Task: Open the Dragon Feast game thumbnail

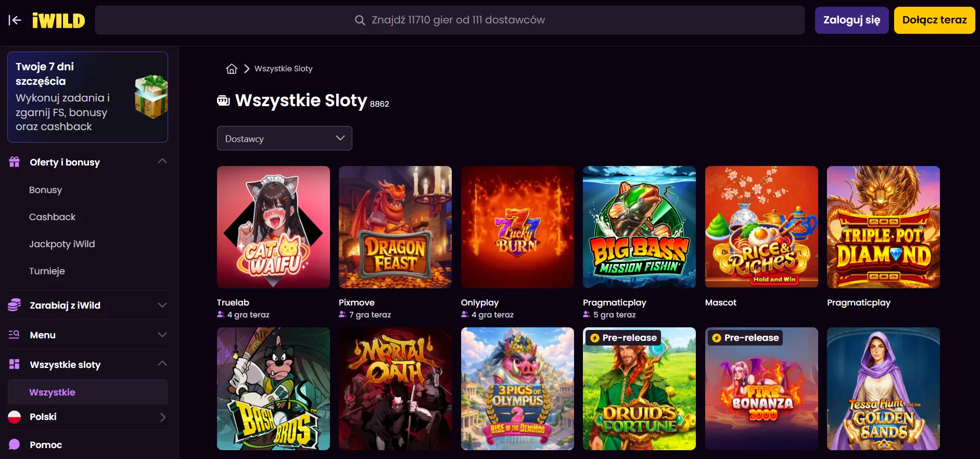Action: tap(395, 227)
